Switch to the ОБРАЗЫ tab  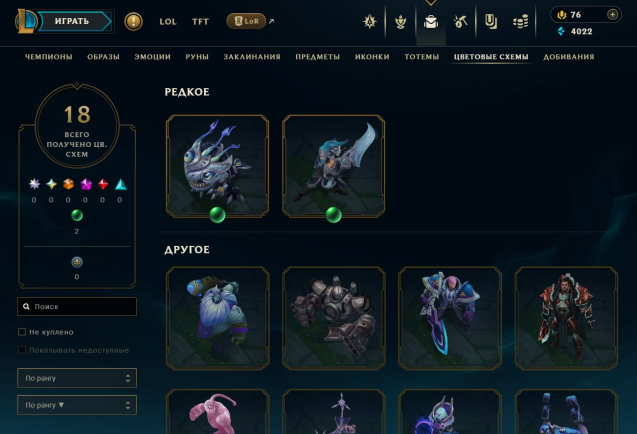pyautogui.click(x=103, y=57)
